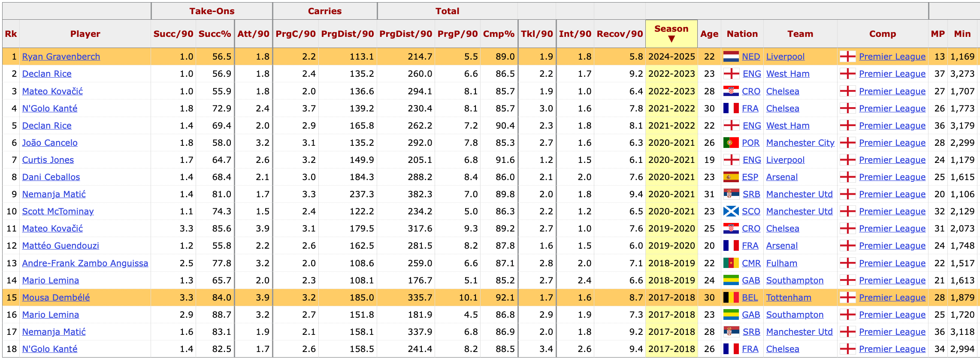Open Ryan Gravenberch player link
This screenshot has width=980, height=361.
[61, 57]
